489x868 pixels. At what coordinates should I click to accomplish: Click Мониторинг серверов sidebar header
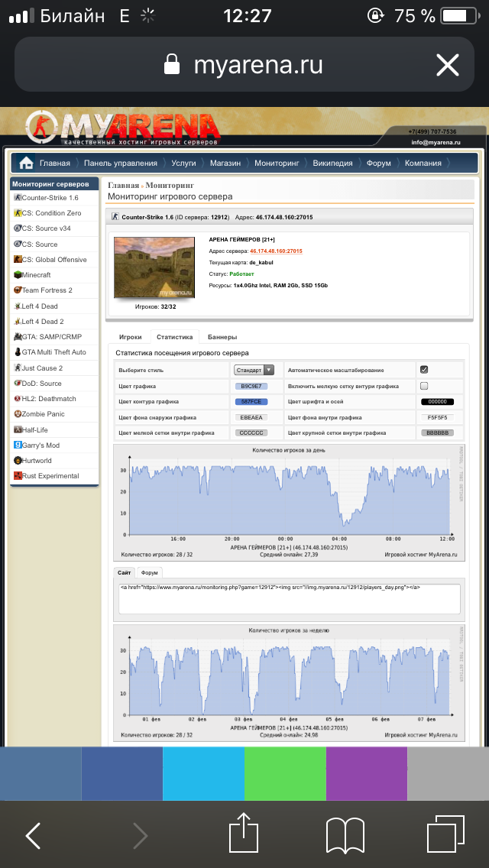click(54, 184)
